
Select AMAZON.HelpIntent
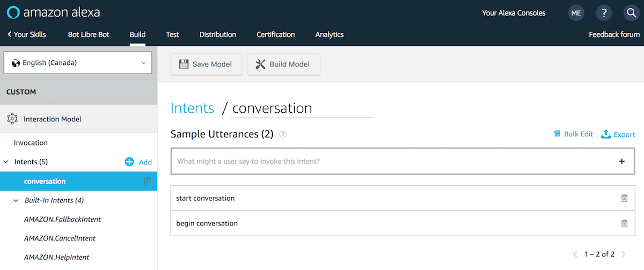click(x=56, y=257)
